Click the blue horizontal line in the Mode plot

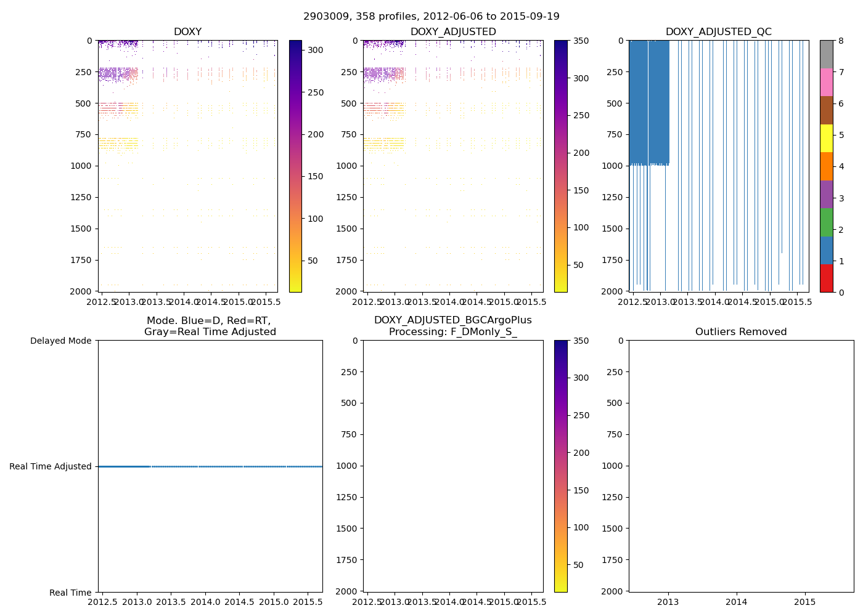(x=210, y=466)
